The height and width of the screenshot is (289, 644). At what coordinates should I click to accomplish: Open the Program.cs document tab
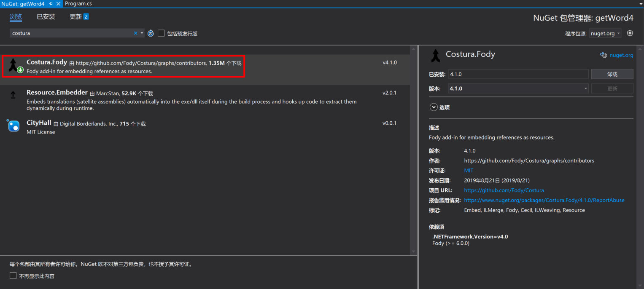point(78,3)
